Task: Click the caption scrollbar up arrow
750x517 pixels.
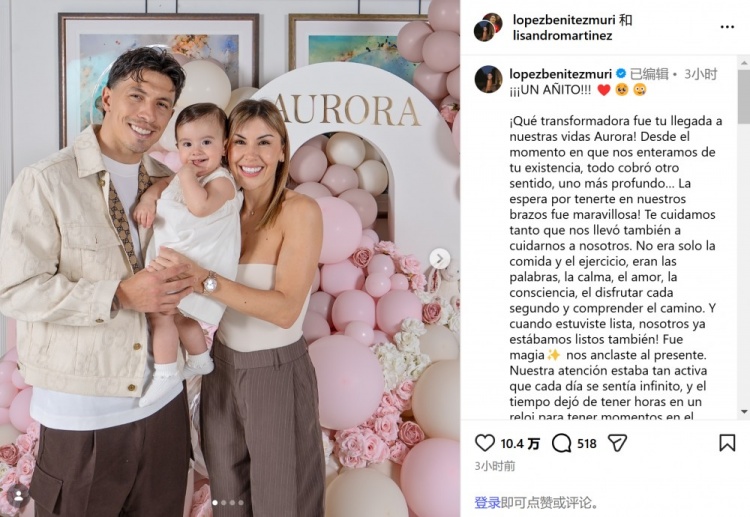Action: (744, 63)
